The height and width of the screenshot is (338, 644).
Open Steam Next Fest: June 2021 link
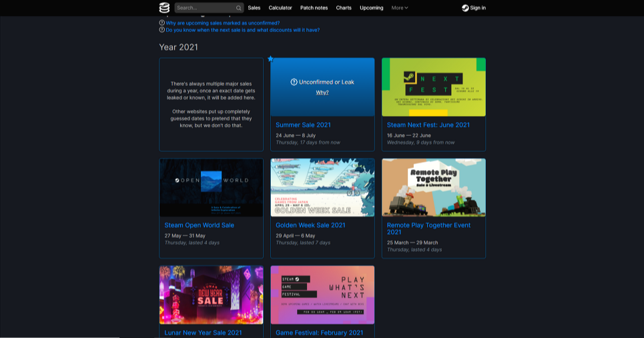coord(428,125)
